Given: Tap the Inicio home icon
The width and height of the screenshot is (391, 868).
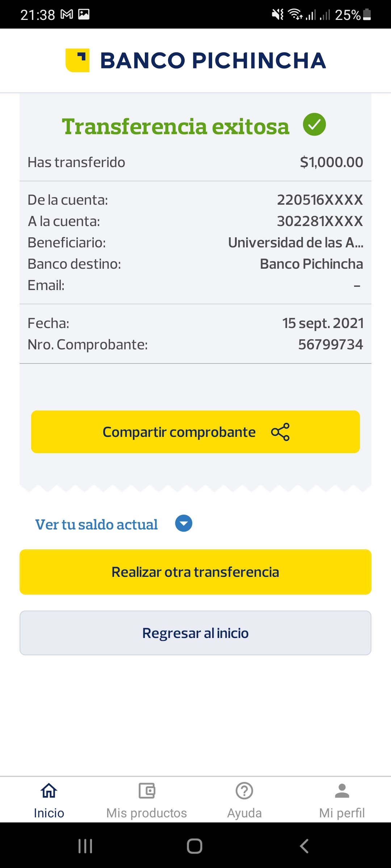Looking at the screenshot, I should pyautogui.click(x=49, y=791).
